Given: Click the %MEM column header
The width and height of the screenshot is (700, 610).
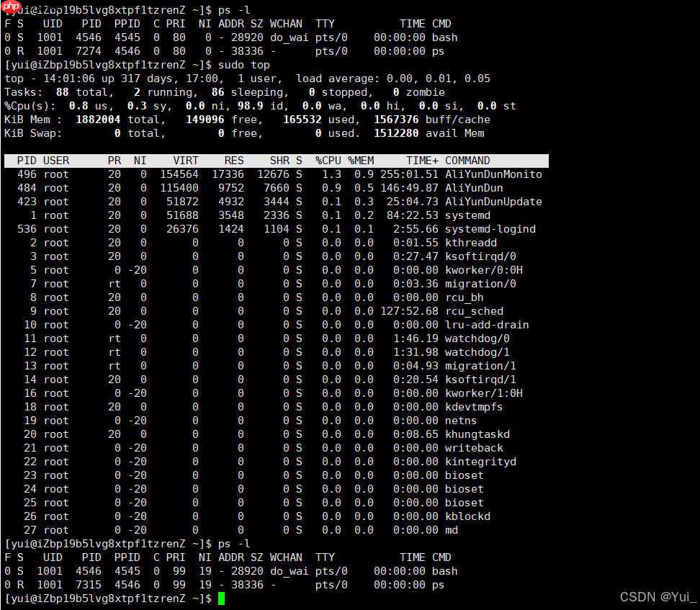Looking at the screenshot, I should coord(361,161).
